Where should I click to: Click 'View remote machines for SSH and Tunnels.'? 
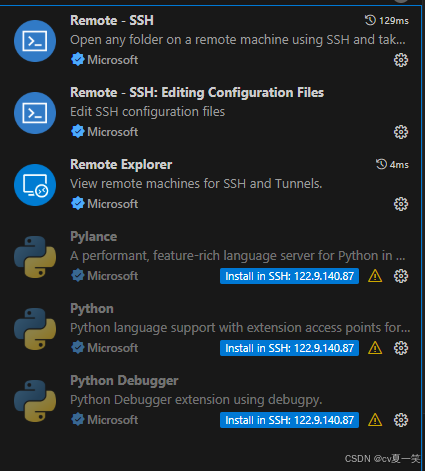(196, 184)
